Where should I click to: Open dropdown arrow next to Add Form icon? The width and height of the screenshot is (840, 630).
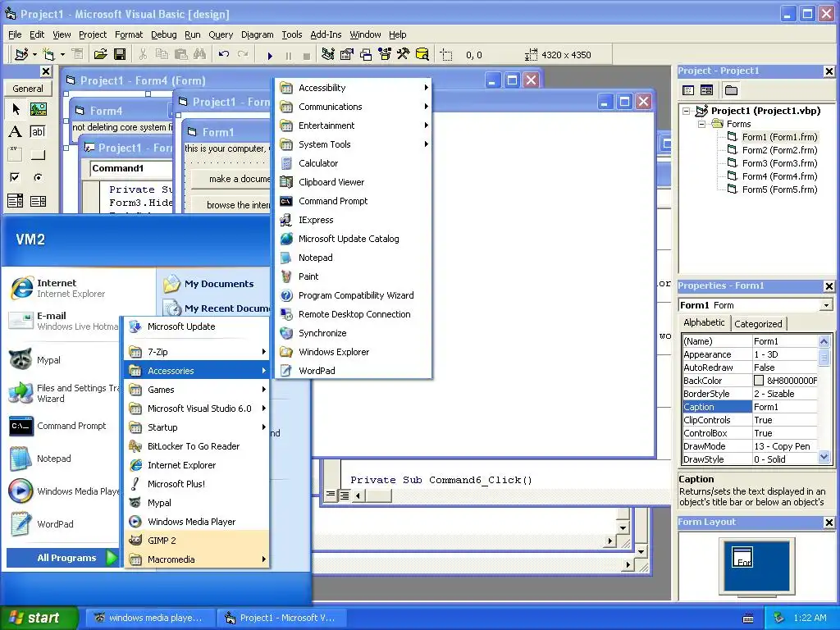pos(62,55)
